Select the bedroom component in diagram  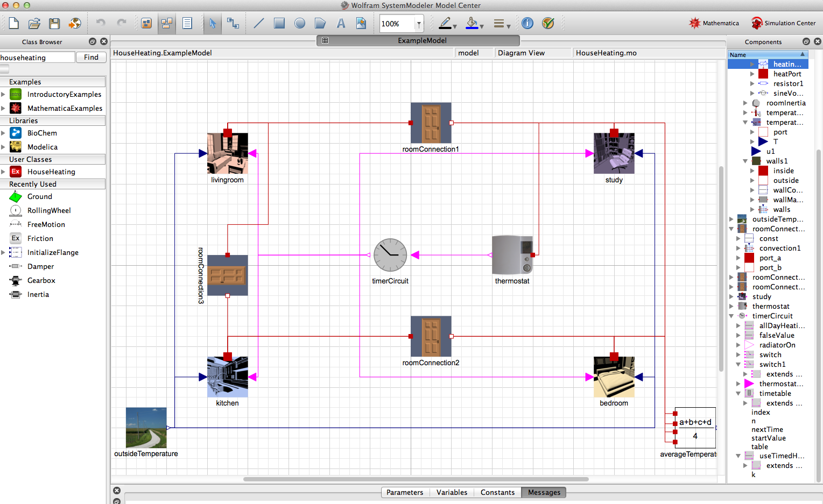(x=614, y=377)
